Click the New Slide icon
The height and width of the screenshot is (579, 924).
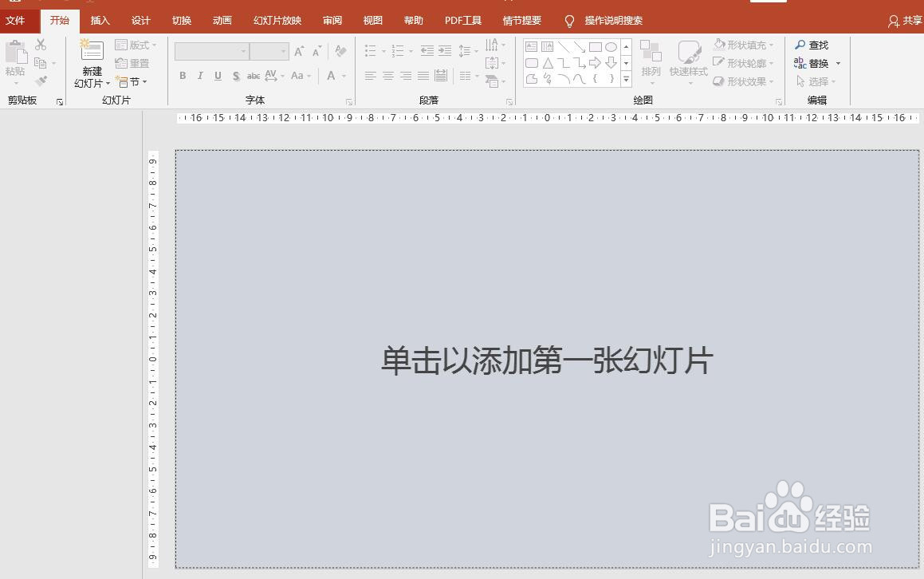tap(91, 52)
